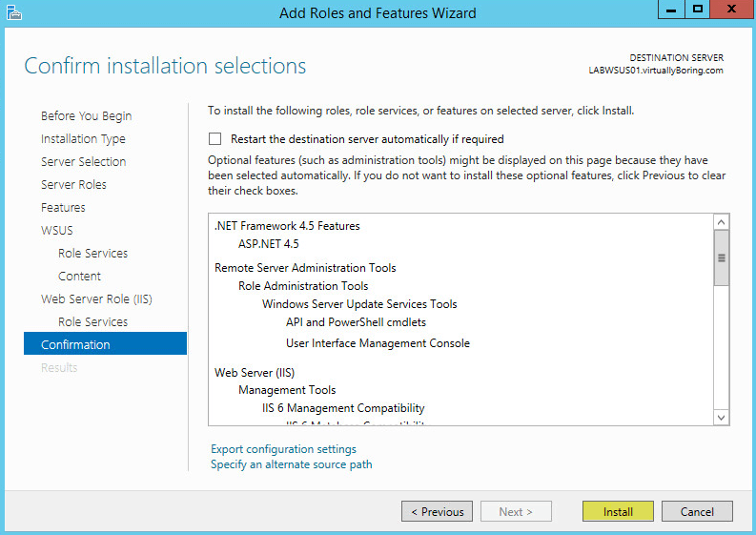Open the WSUS step
Viewport: 756px width, 535px height.
57,230
